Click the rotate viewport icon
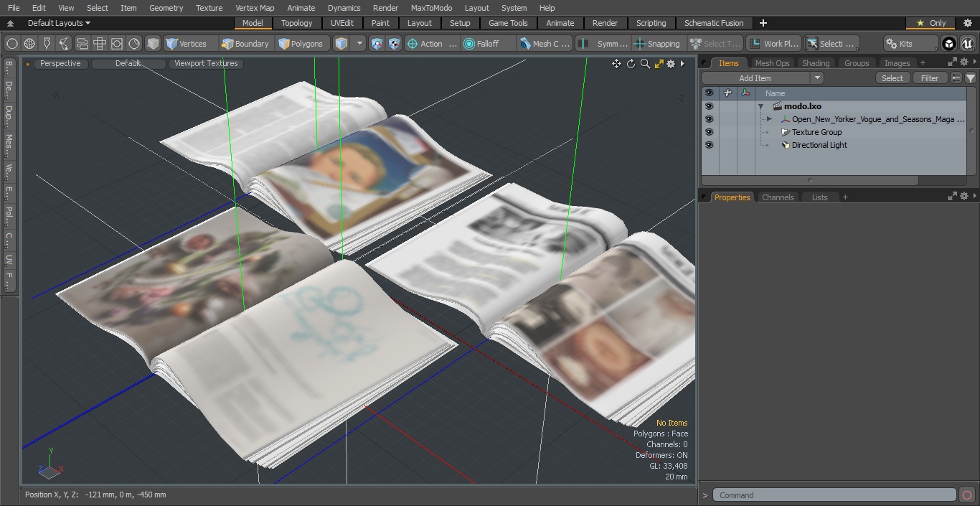This screenshot has width=980, height=506. 631,64
